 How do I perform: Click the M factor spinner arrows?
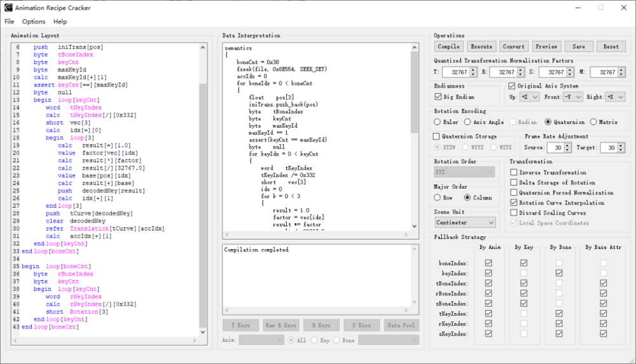621,72
